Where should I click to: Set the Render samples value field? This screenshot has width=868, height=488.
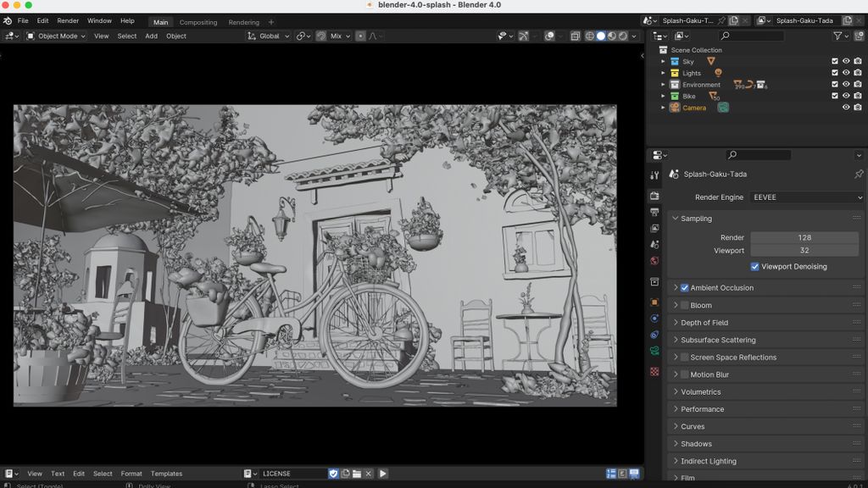804,237
